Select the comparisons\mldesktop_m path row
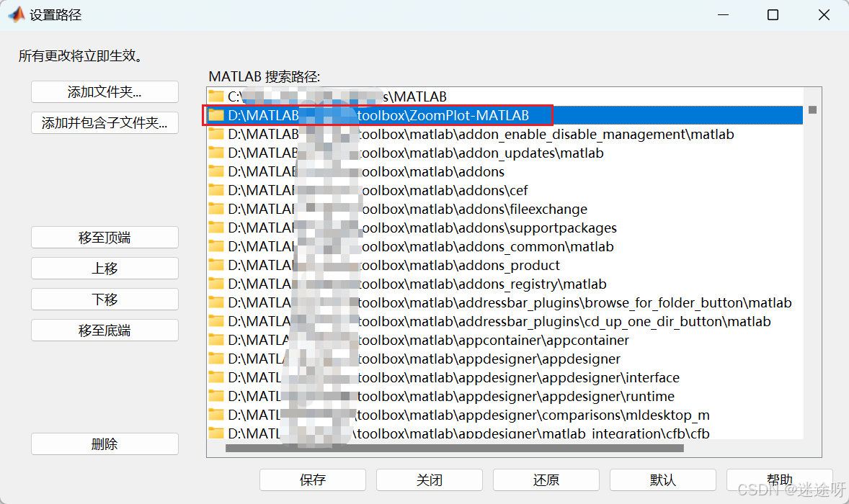The image size is (849, 504). (504, 415)
